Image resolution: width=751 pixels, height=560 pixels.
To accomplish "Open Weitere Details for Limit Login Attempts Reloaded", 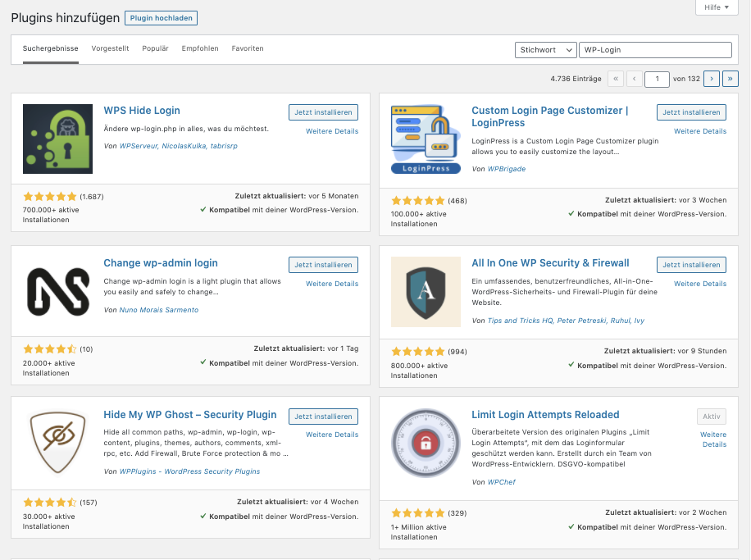I will coord(713,439).
